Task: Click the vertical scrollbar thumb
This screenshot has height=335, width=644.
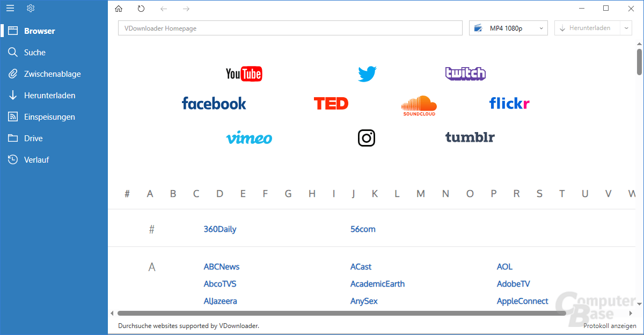Action: click(639, 61)
